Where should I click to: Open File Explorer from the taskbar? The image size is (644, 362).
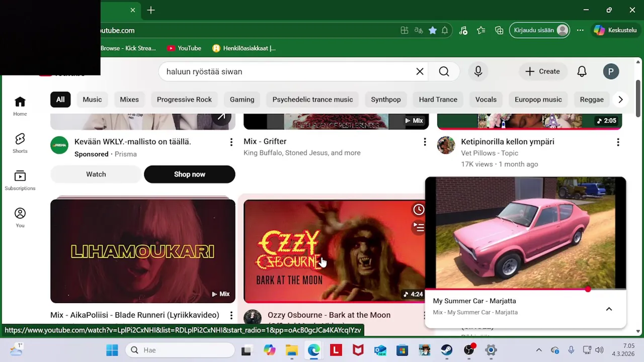292,350
